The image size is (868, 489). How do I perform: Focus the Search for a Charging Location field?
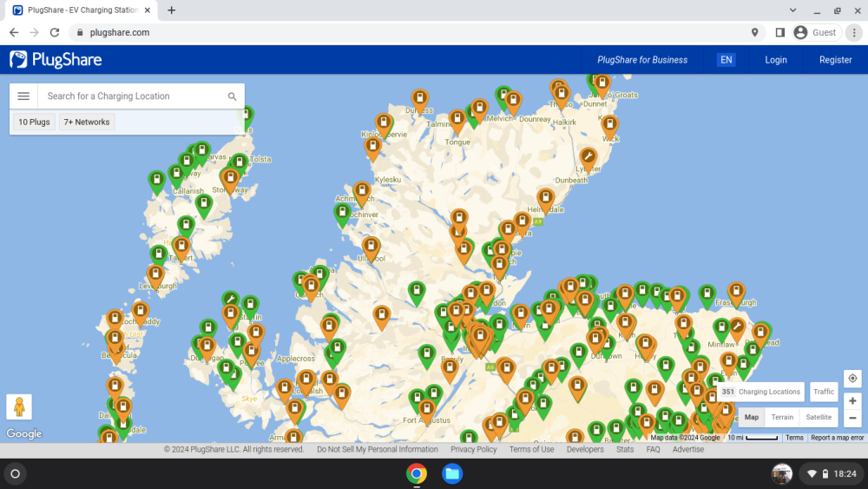click(133, 96)
